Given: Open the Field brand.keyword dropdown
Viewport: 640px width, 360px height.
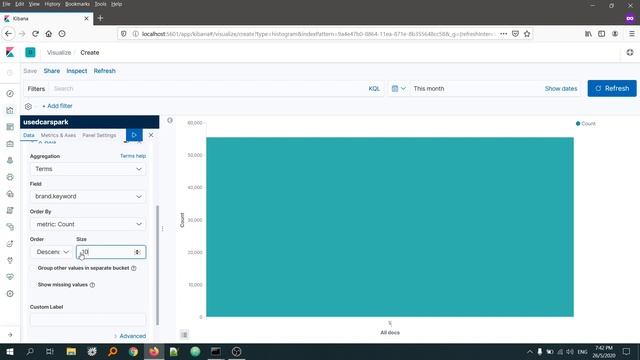Looking at the screenshot, I should coord(88,196).
